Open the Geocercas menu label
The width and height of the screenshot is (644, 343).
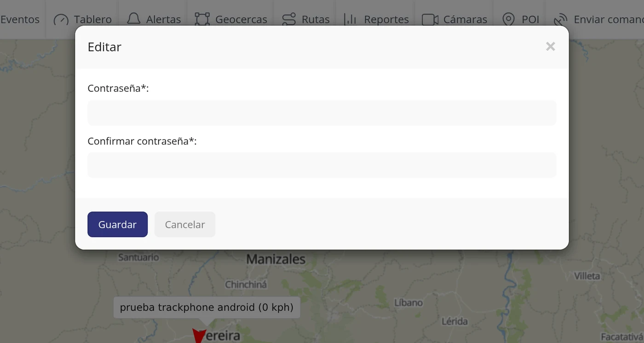coord(241,19)
